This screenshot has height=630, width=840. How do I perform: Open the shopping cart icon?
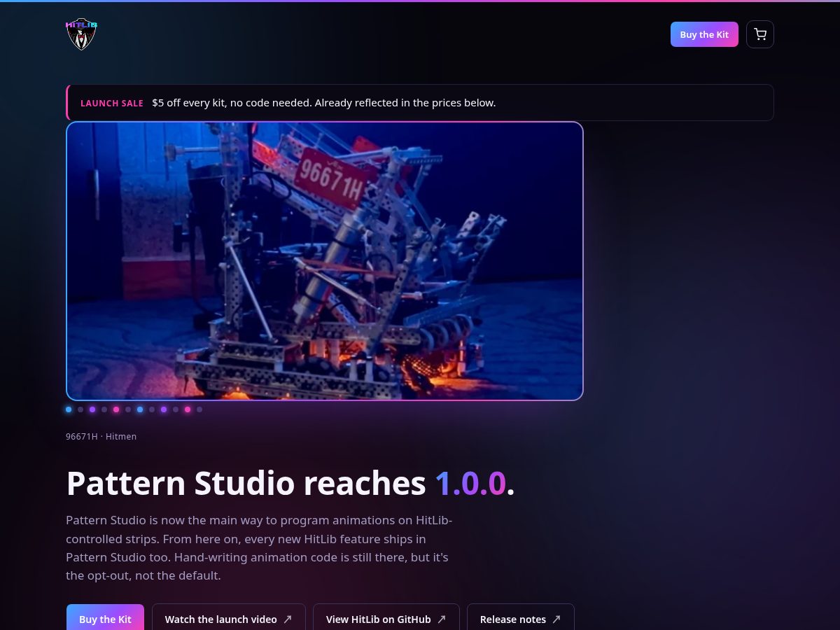coord(760,34)
